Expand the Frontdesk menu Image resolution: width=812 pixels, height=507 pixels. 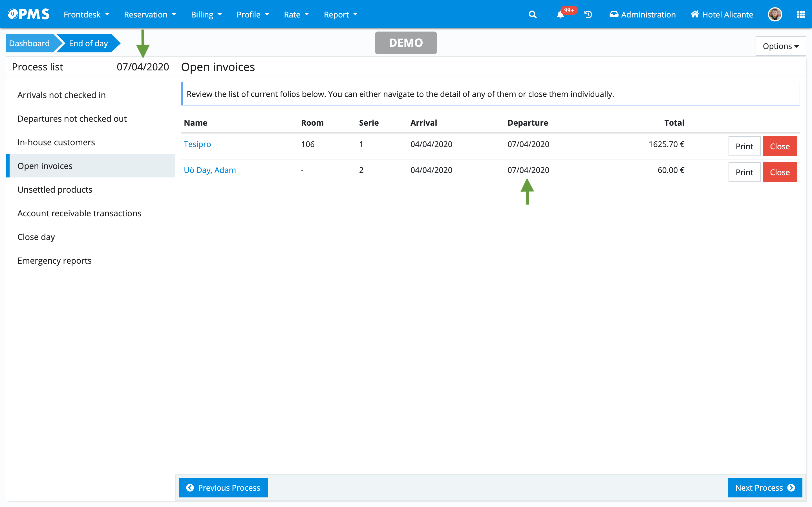[x=86, y=15]
